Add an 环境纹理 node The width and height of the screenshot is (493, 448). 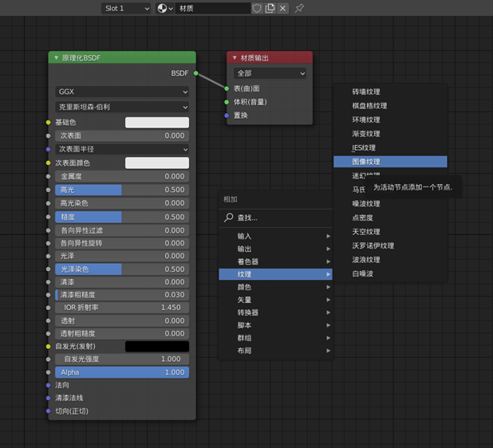(390, 120)
